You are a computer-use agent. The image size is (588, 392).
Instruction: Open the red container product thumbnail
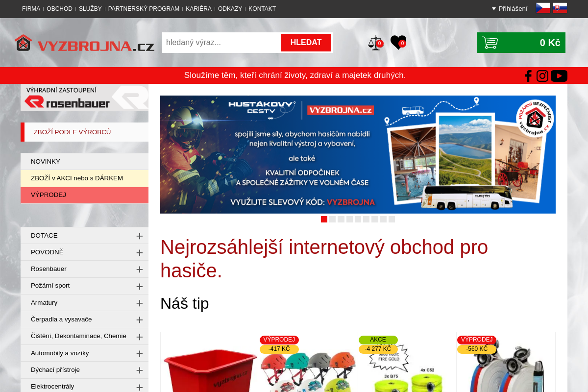pos(209,370)
